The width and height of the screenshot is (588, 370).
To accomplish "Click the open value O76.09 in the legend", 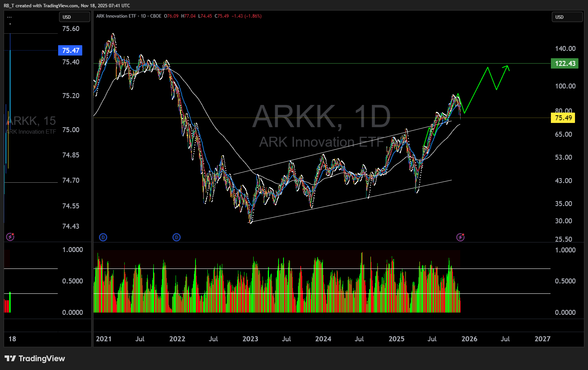I will coord(171,16).
